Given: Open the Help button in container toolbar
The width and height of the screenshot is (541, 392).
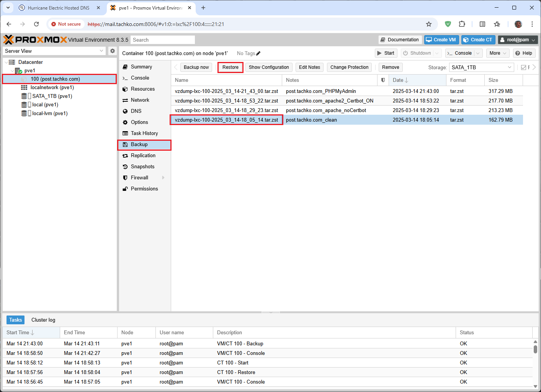Looking at the screenshot, I should coord(523,53).
